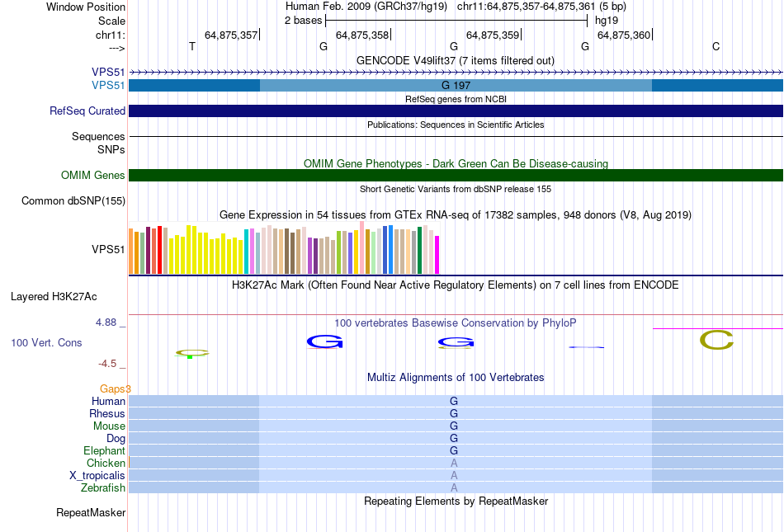Click the Dog alignment row label
The image size is (784, 532).
[x=116, y=439]
